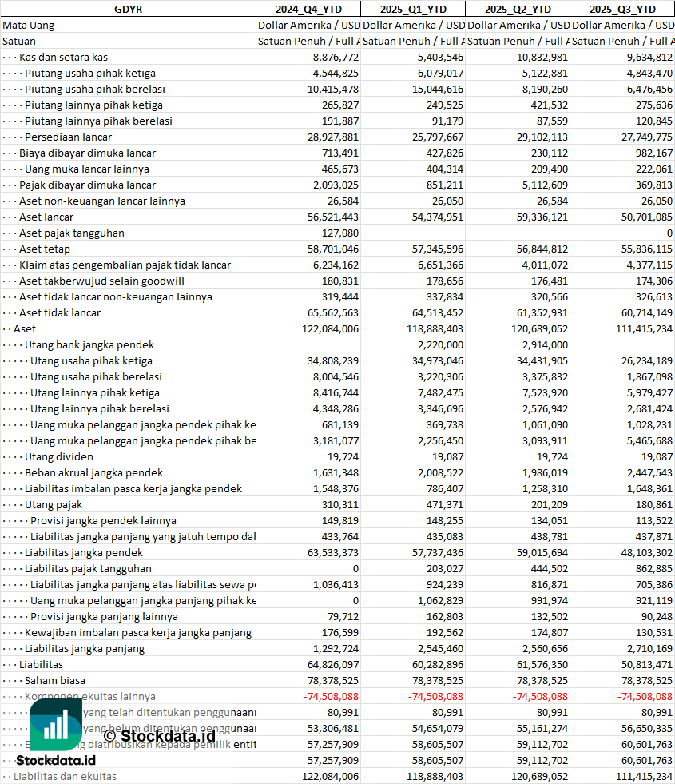The height and width of the screenshot is (784, 675).
Task: Click the Satuan row label
Action: (x=19, y=41)
